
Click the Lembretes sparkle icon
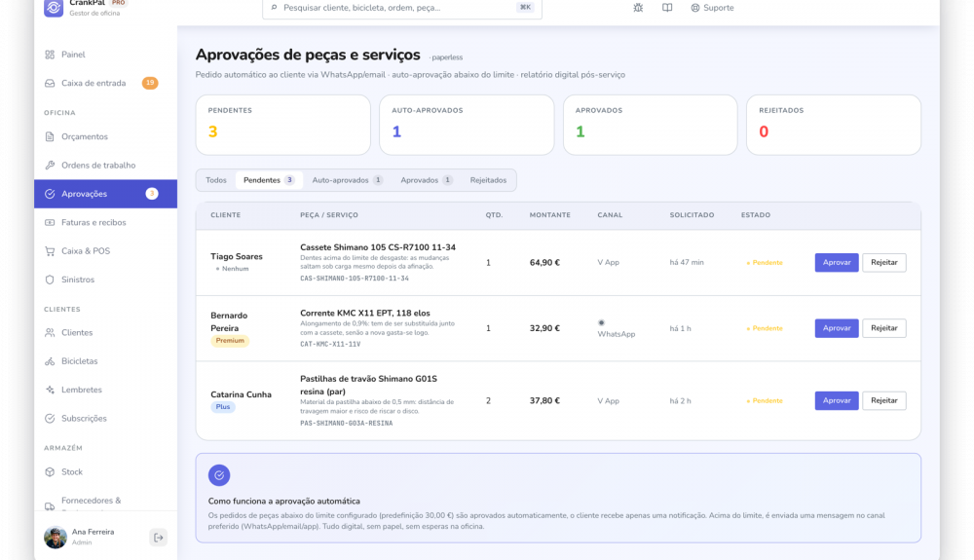[50, 390]
